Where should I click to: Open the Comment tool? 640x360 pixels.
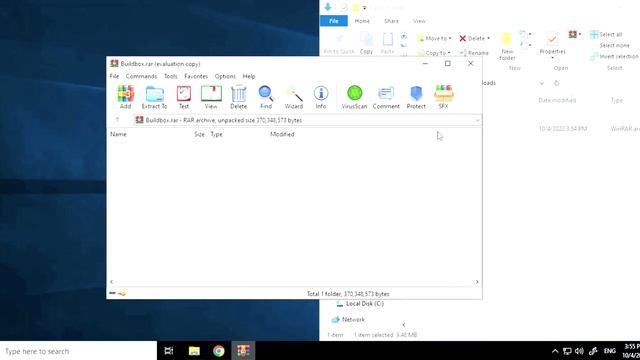tap(386, 97)
